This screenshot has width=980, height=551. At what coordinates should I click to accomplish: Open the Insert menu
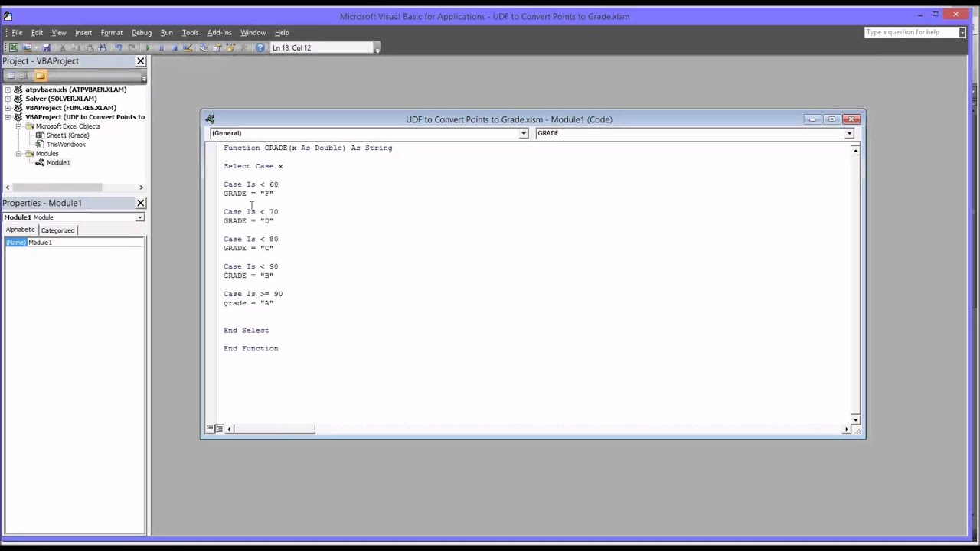pos(83,32)
